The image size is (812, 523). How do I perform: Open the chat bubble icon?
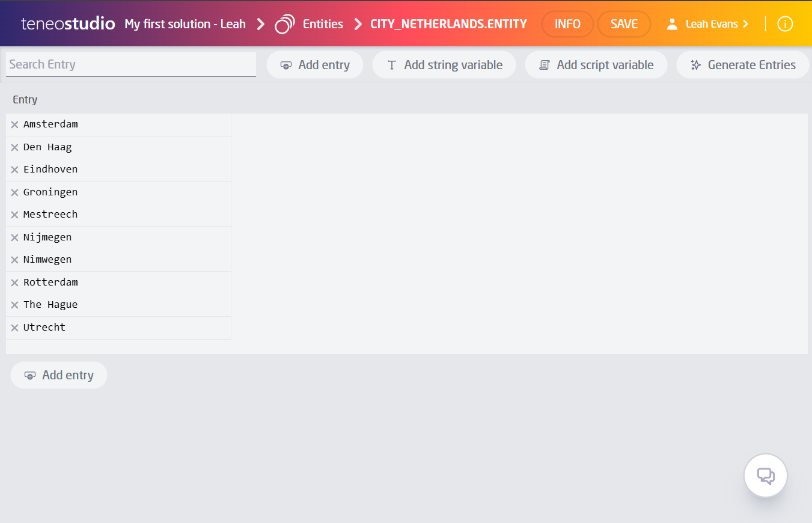[765, 476]
